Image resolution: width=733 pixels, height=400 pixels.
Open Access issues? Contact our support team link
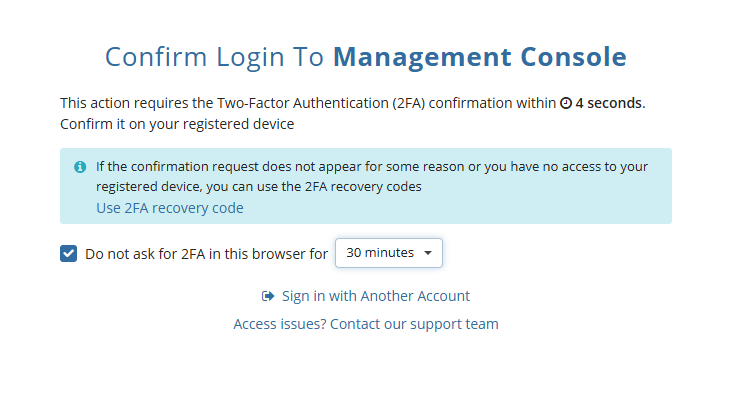tap(366, 324)
